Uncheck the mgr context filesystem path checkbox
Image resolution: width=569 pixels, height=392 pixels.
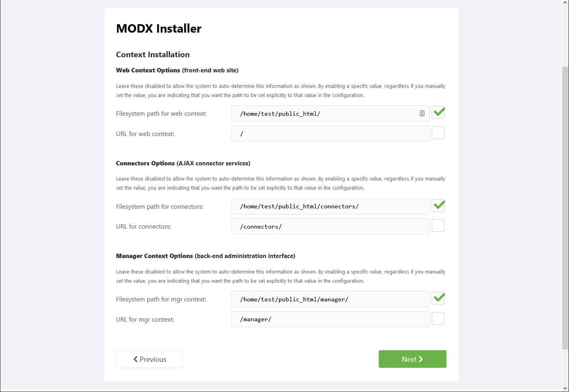tap(438, 298)
